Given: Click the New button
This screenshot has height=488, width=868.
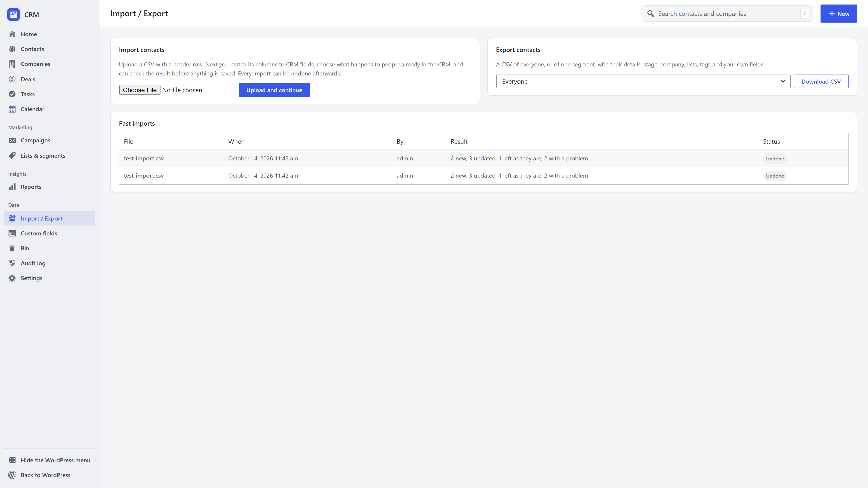Looking at the screenshot, I should (838, 14).
